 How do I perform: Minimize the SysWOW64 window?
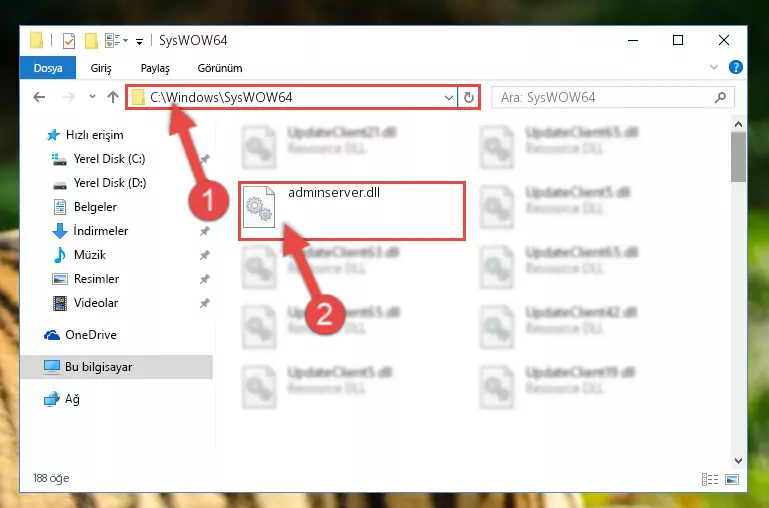pyautogui.click(x=633, y=40)
